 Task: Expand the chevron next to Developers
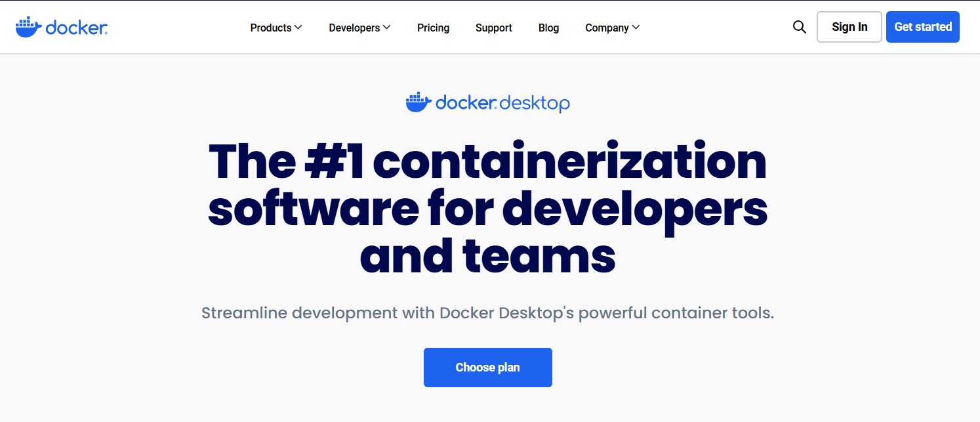click(x=386, y=28)
